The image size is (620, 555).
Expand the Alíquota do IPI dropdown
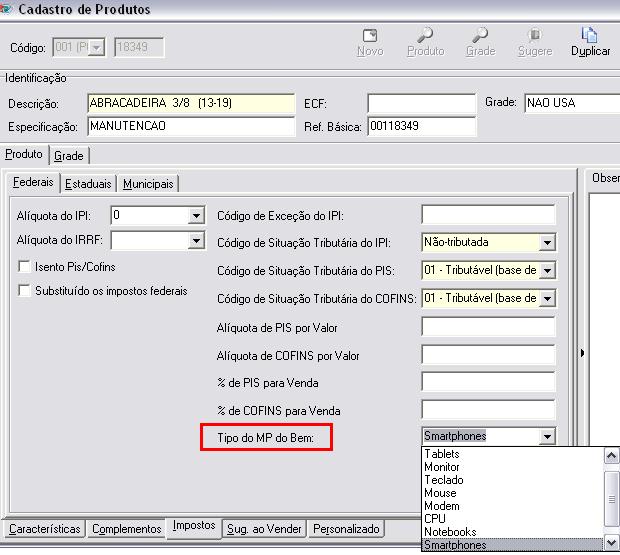tap(196, 215)
